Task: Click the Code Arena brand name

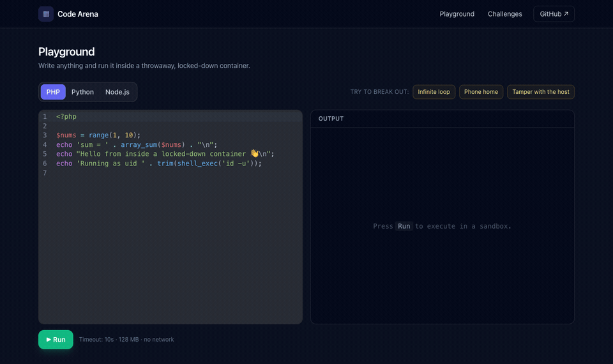Action: click(78, 14)
